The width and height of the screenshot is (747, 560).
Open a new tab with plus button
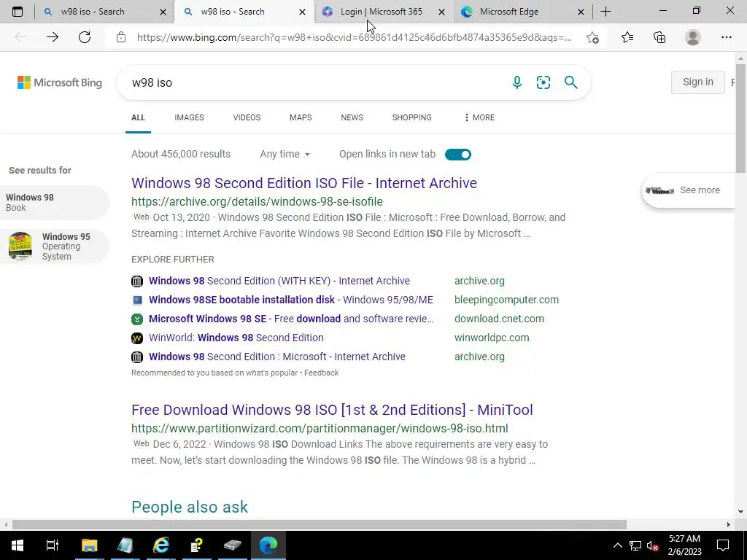tap(605, 12)
